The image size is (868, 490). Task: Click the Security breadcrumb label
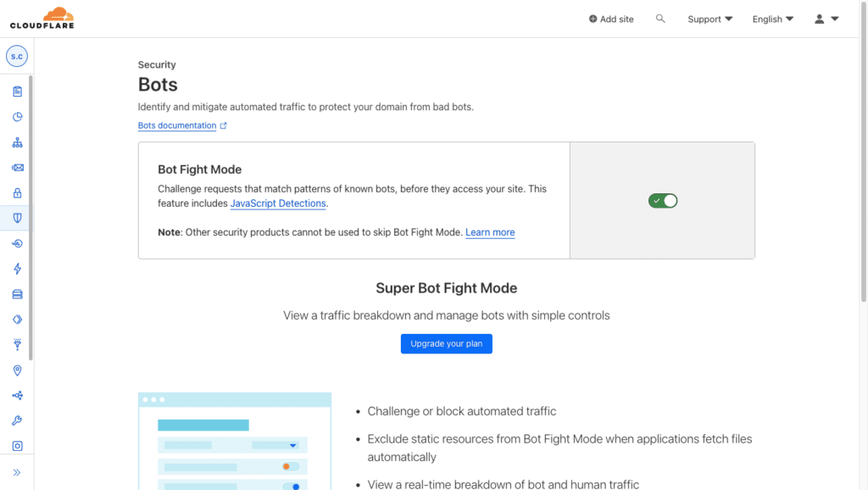pos(157,64)
